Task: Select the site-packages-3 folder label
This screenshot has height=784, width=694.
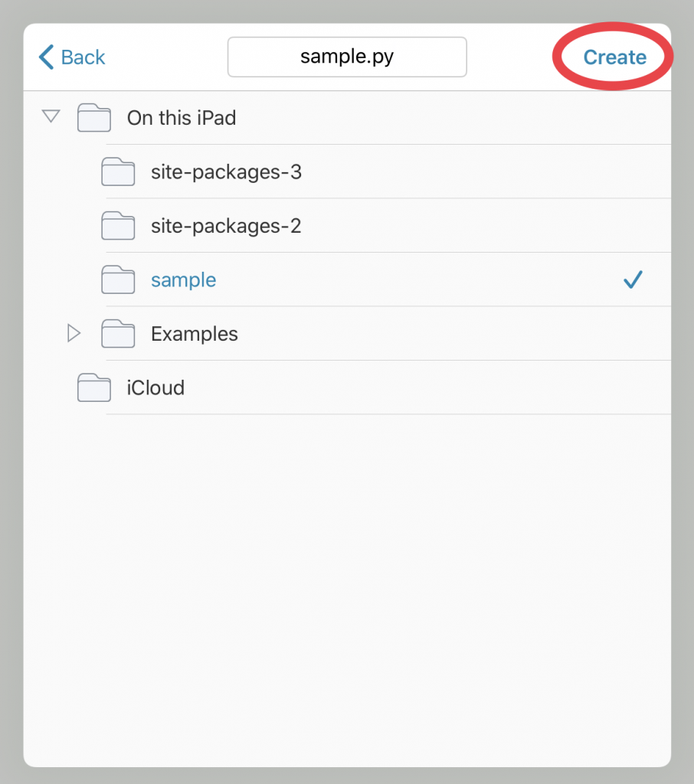Action: [x=226, y=172]
